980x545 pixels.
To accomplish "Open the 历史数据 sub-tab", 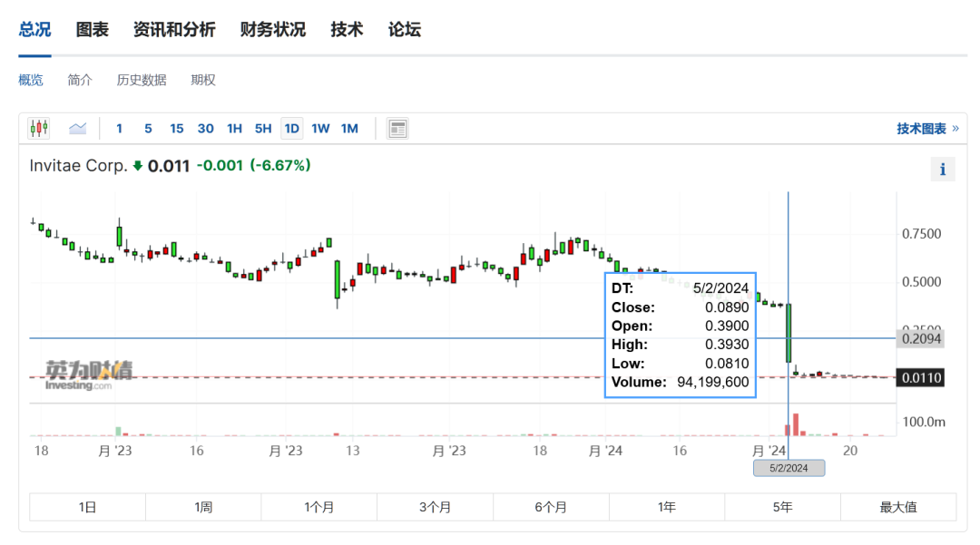I will tap(142, 80).
